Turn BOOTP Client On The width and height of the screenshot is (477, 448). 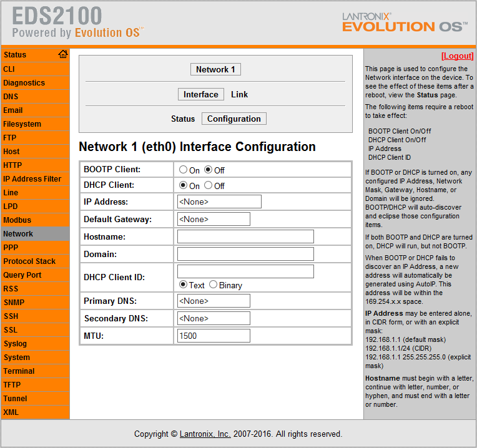[183, 170]
